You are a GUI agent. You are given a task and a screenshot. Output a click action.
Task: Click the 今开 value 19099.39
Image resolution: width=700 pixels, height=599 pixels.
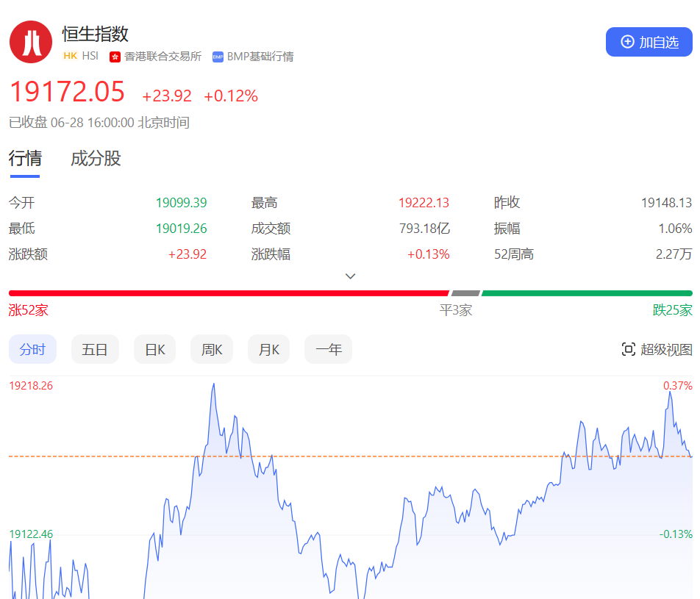[181, 203]
